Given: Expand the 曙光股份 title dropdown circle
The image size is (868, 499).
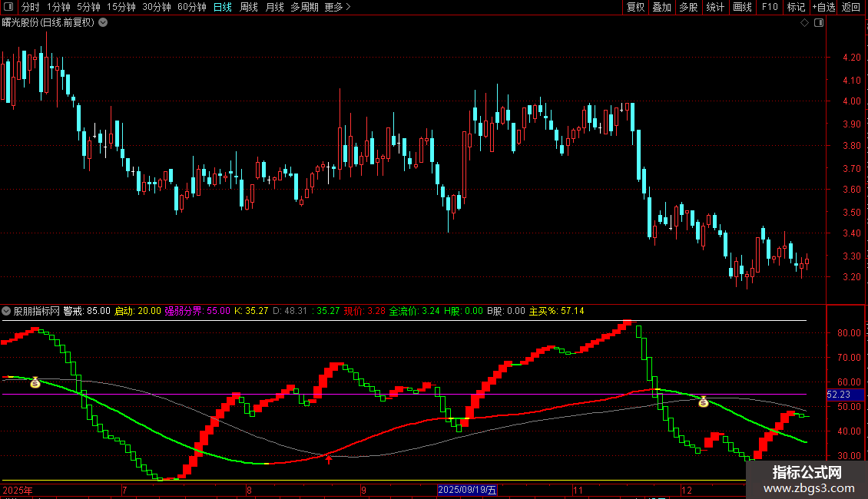Looking at the screenshot, I should point(103,23).
